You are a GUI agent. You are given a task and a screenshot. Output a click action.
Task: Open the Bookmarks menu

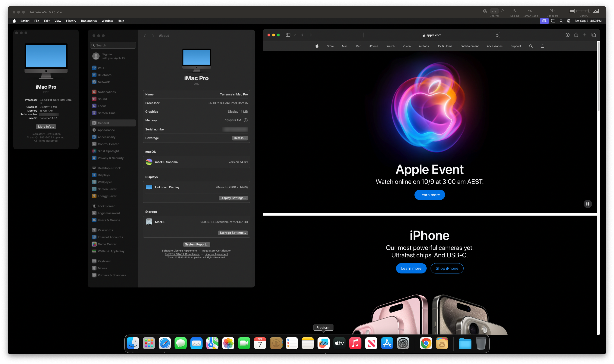coord(89,21)
